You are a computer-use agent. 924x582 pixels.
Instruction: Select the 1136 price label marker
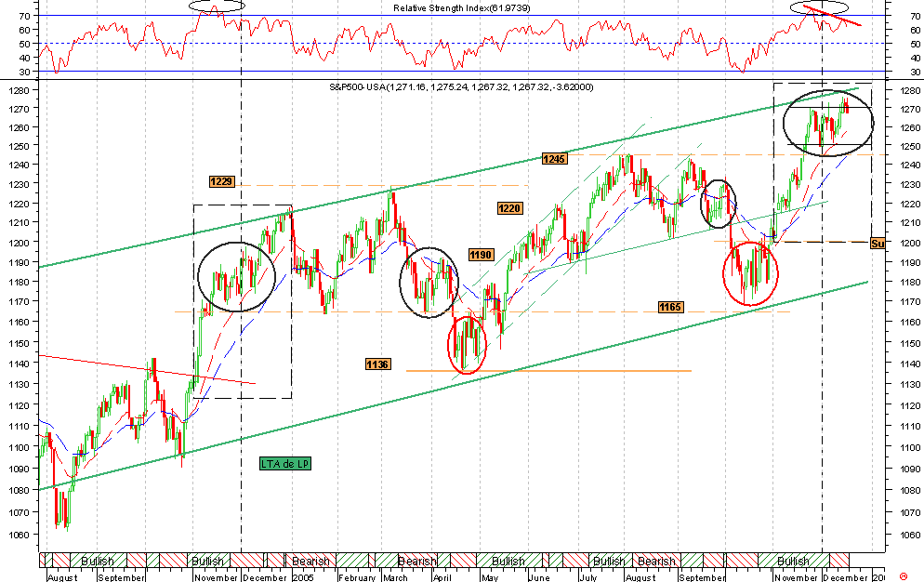(x=376, y=364)
